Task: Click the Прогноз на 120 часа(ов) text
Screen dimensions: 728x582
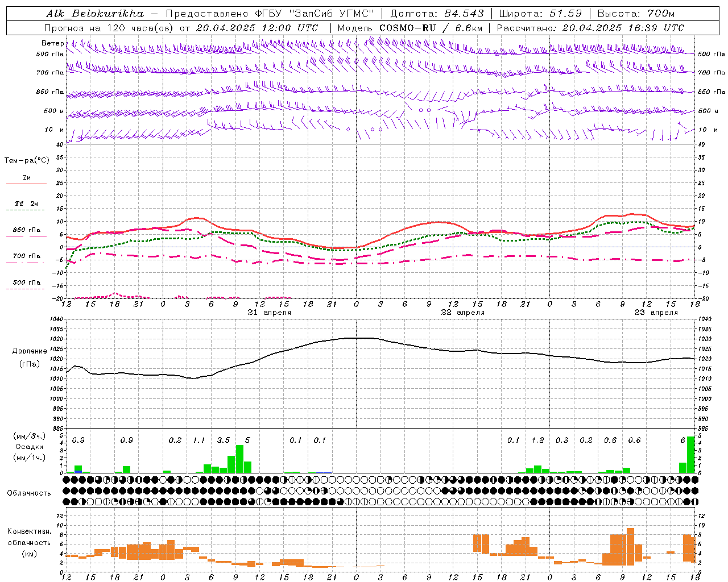Action: [x=110, y=28]
